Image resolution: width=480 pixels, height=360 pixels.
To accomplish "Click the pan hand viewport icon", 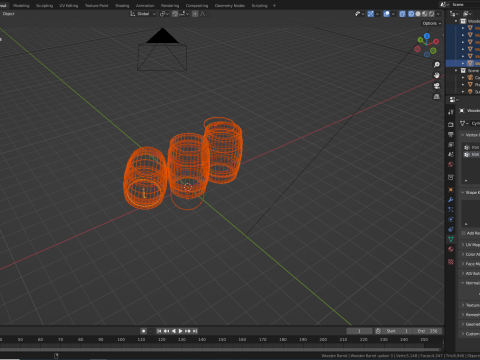I will (437, 75).
